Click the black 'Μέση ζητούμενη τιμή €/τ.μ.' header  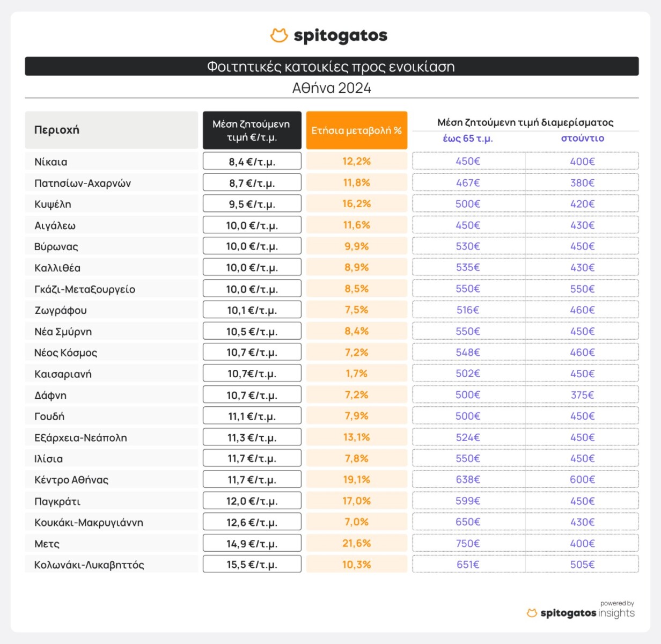point(251,130)
